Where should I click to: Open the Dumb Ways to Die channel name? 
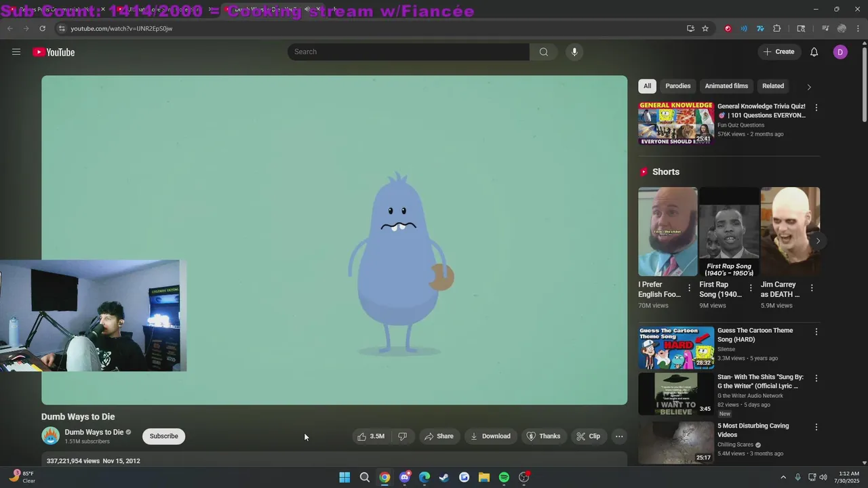94,432
